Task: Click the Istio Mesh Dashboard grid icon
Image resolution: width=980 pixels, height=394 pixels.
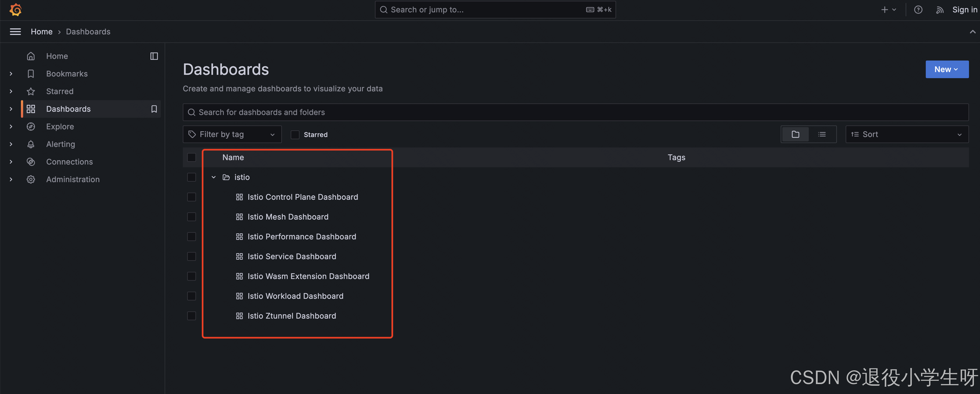Action: [239, 217]
